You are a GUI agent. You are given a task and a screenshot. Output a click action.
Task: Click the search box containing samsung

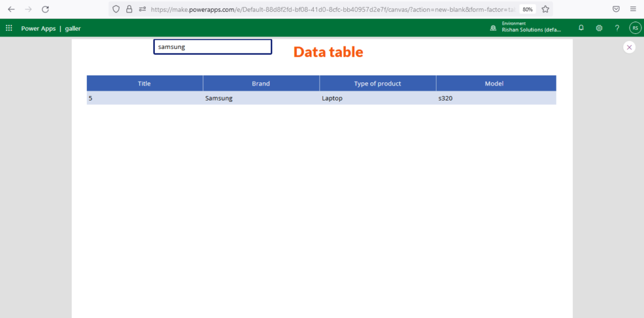pos(213,47)
